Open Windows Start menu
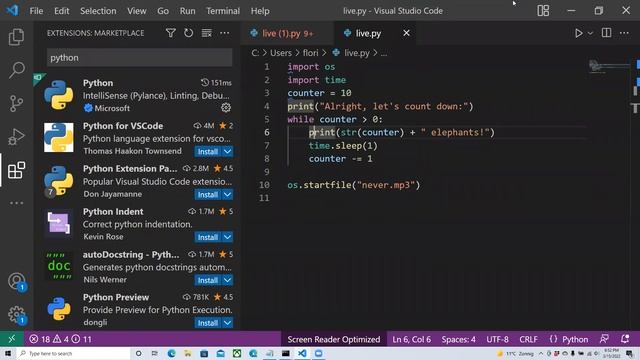 tap(8, 353)
